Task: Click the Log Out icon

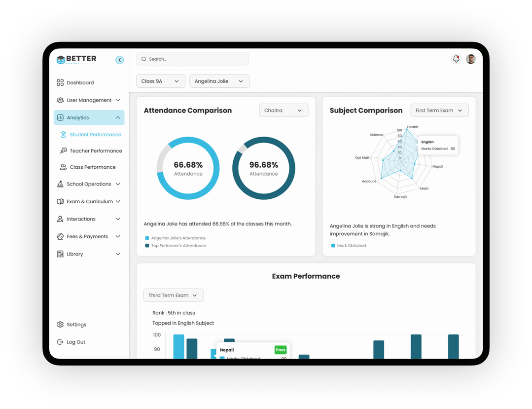Action: (60, 342)
